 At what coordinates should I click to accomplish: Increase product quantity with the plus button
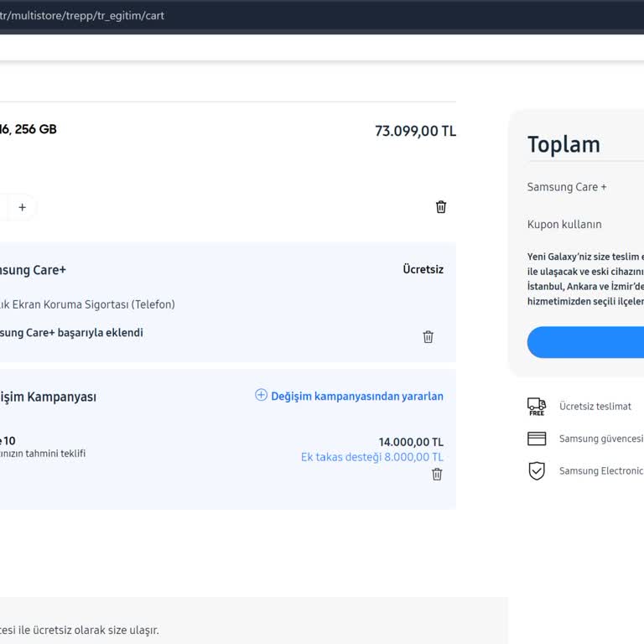22,207
